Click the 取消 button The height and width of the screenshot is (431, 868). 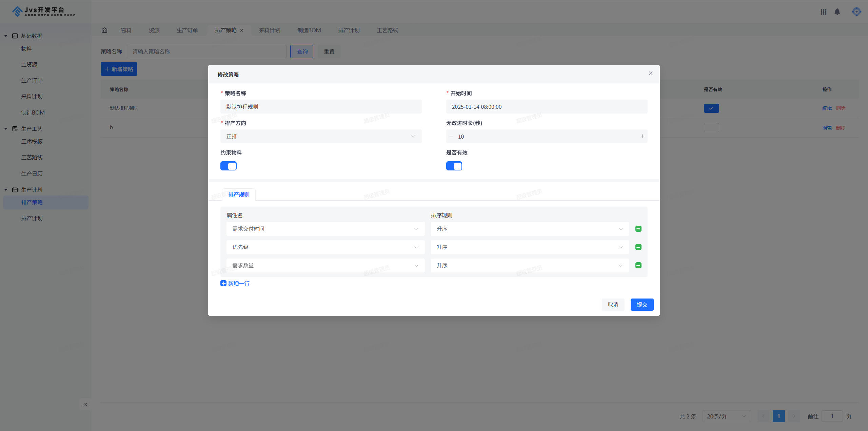click(613, 305)
